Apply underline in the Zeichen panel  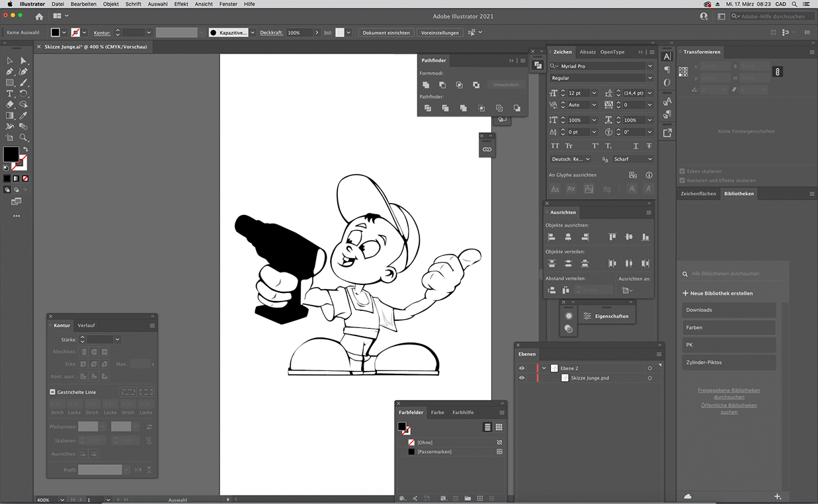636,146
